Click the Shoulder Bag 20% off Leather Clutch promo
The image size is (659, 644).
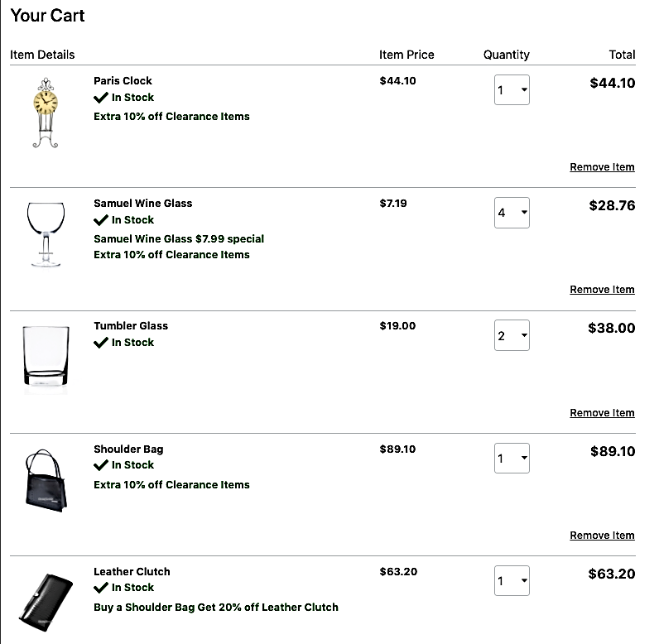pyautogui.click(x=216, y=608)
